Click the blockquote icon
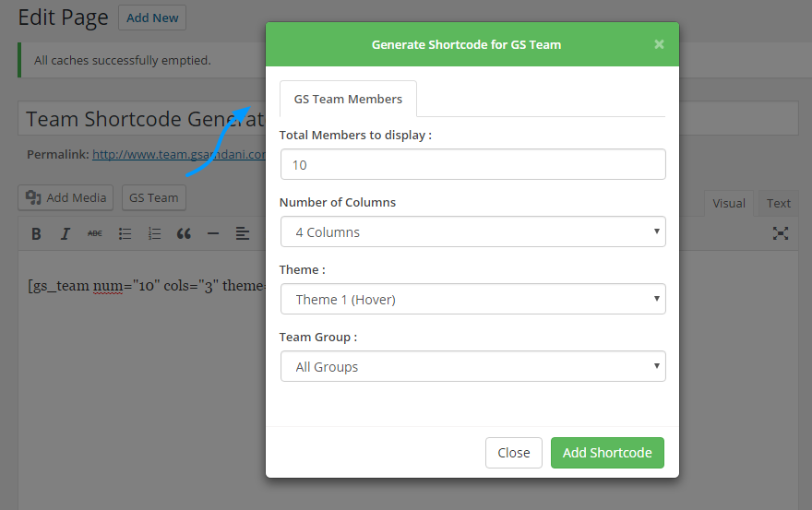Screen dimensions: 812x510 point(184,233)
